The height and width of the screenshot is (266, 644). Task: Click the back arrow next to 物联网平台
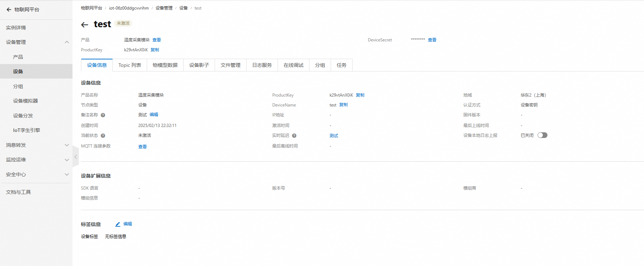click(x=9, y=10)
